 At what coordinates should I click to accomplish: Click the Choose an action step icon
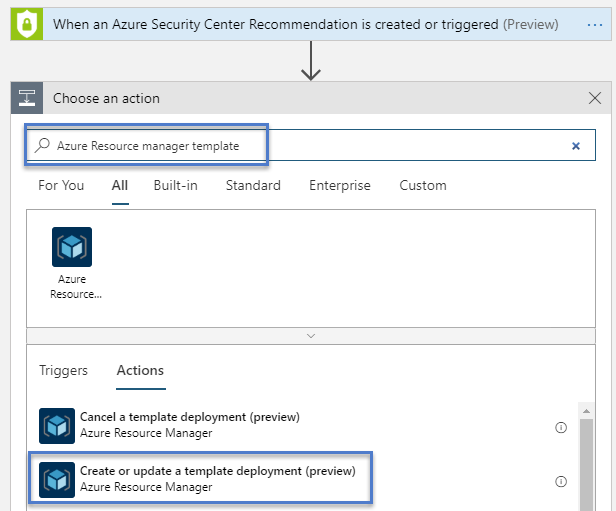pyautogui.click(x=27, y=98)
